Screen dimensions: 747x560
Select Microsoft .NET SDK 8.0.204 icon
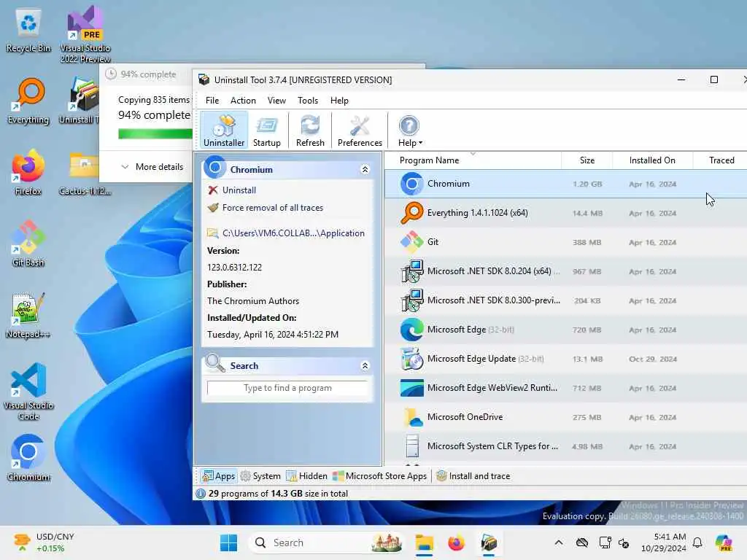pos(411,271)
